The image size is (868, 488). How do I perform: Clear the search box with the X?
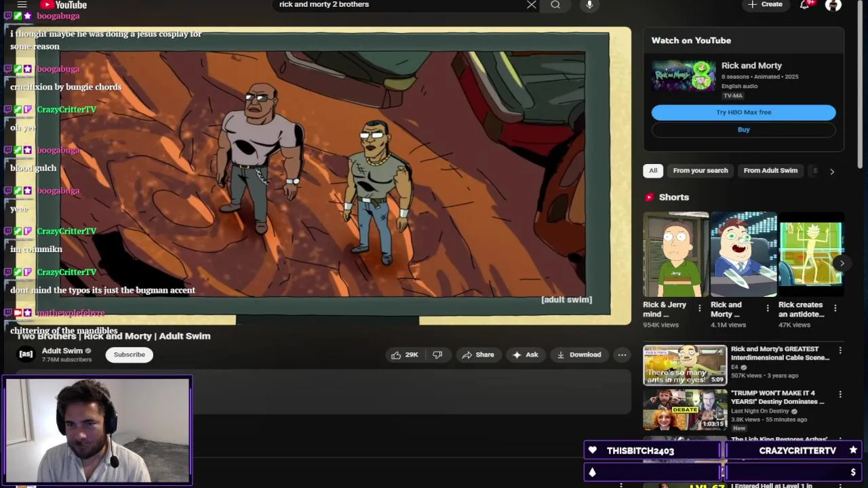[532, 5]
